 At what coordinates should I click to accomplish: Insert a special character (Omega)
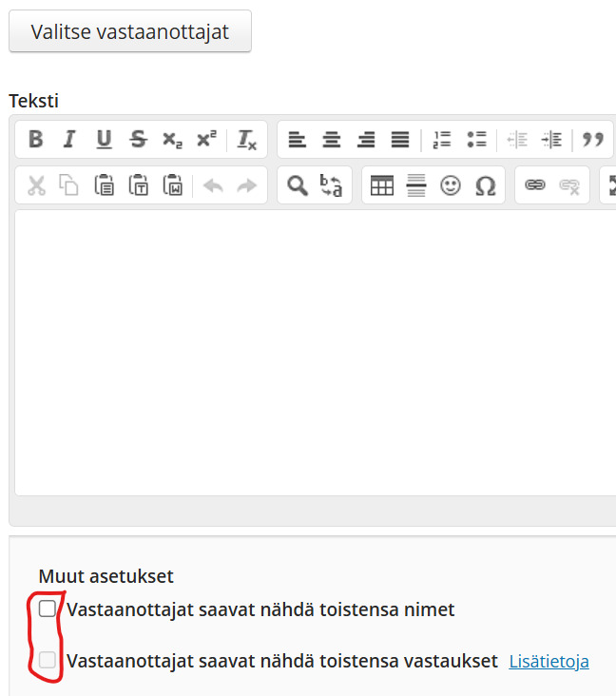(485, 185)
